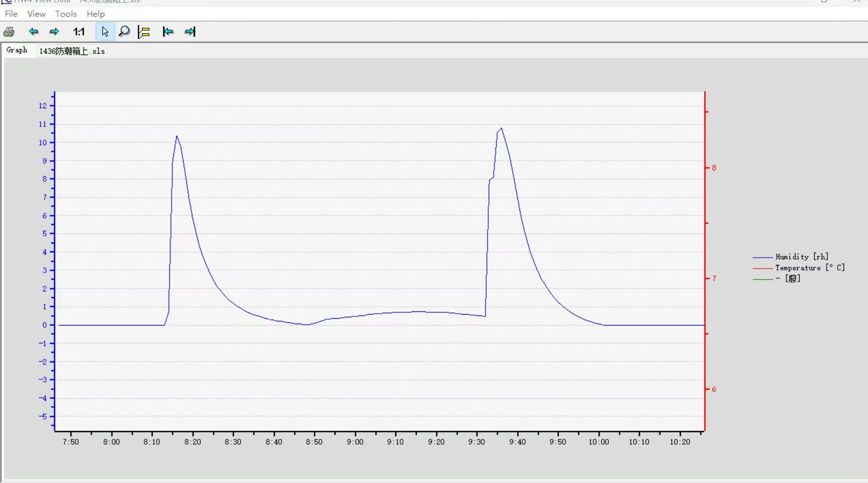Click the printer icon in toolbar

pos(9,32)
